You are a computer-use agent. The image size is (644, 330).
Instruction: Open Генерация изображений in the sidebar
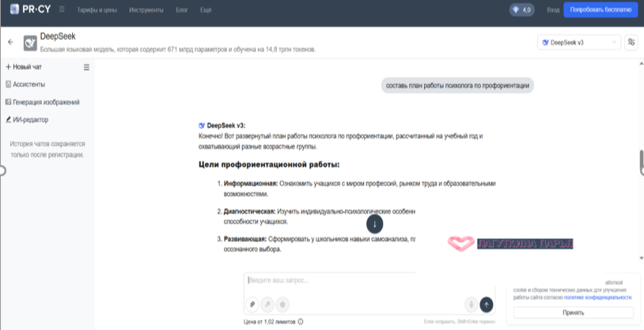43,102
